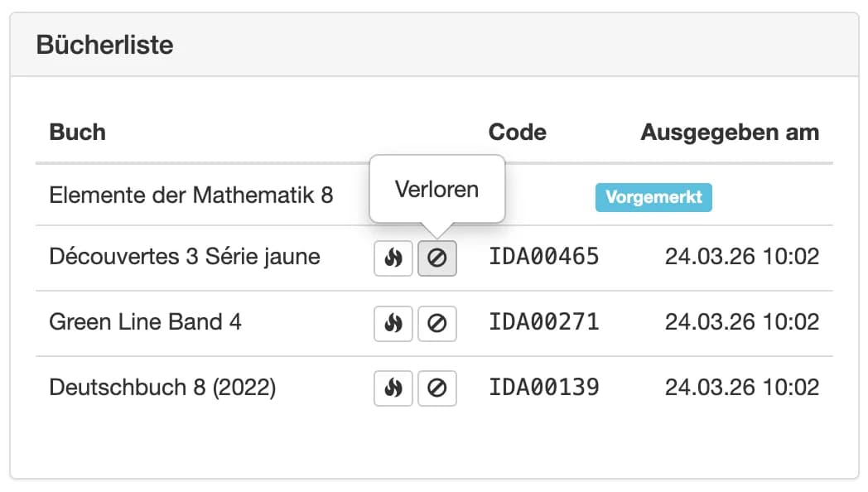This screenshot has width=868, height=492.
Task: Click the book title Green Line Band 4
Action: [146, 322]
